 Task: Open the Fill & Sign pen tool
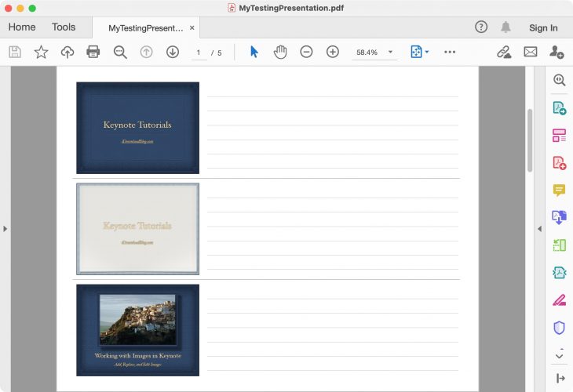point(559,300)
